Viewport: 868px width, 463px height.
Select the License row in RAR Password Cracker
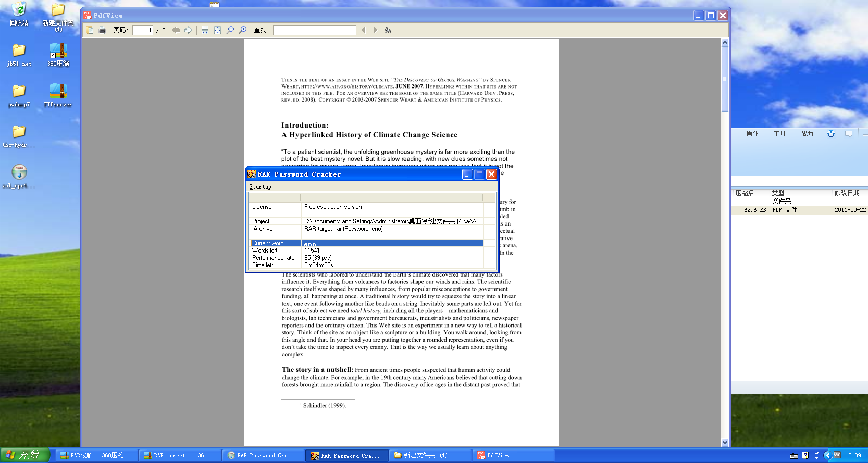pyautogui.click(x=367, y=207)
